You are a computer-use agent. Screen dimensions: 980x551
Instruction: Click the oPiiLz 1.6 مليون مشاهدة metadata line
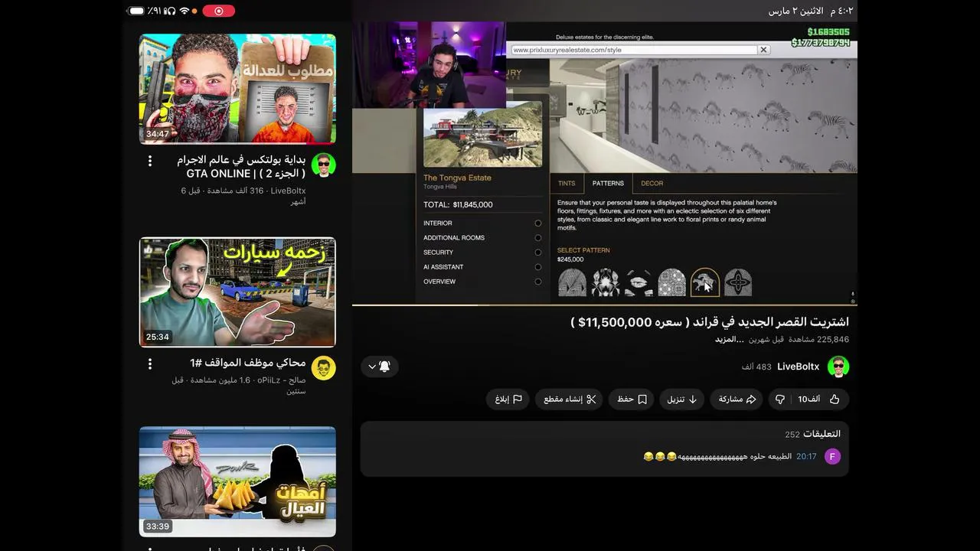tap(239, 385)
